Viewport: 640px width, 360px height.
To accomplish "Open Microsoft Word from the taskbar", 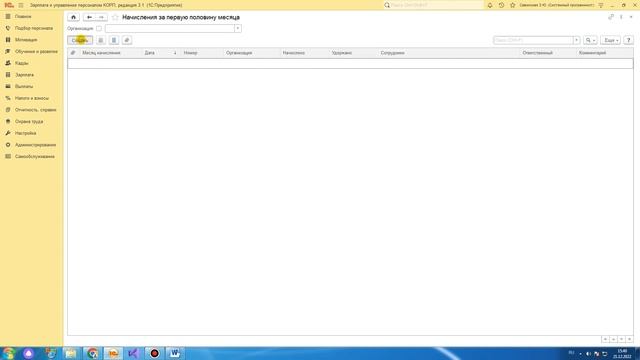I will pos(175,353).
